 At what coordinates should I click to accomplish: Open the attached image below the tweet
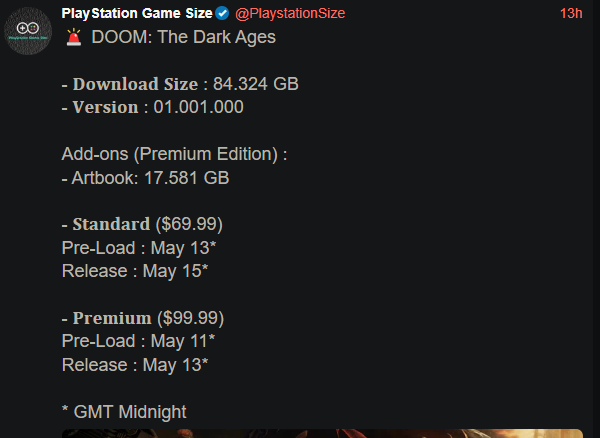point(322,433)
